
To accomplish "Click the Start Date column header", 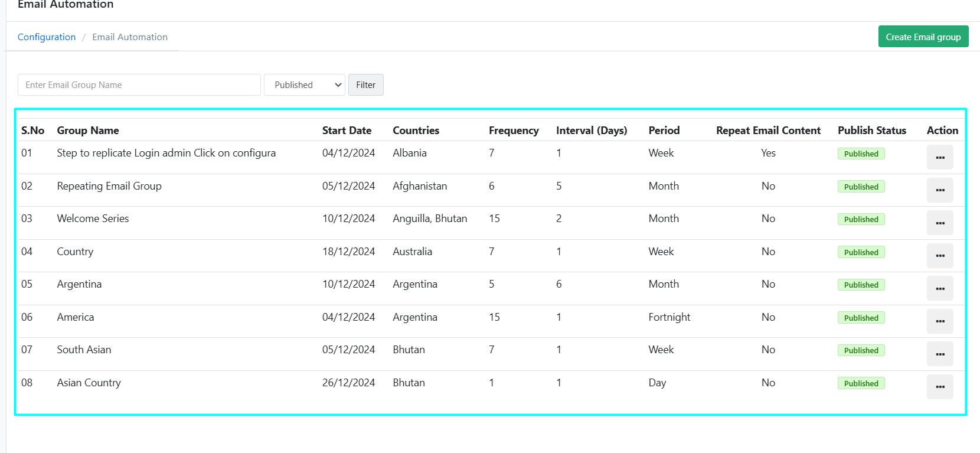I will (347, 131).
